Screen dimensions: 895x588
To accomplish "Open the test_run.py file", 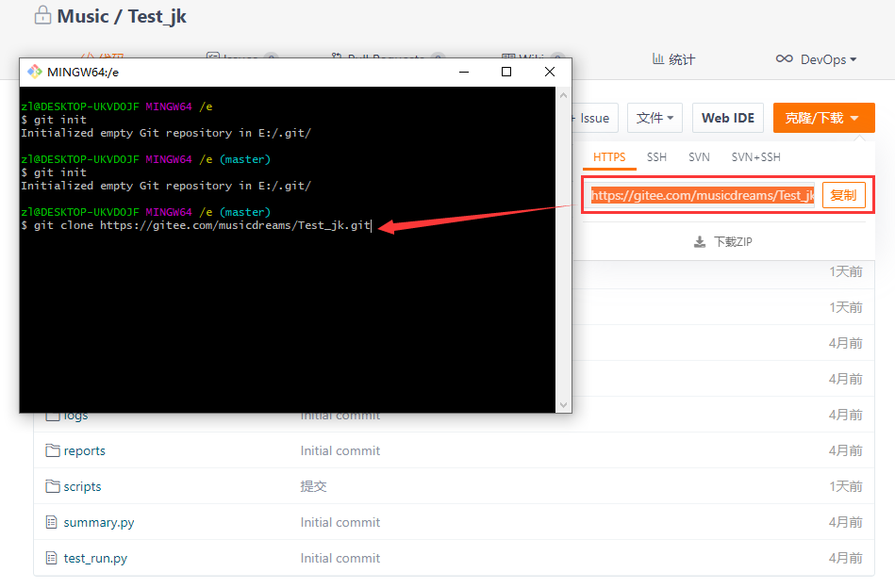I will pos(95,559).
